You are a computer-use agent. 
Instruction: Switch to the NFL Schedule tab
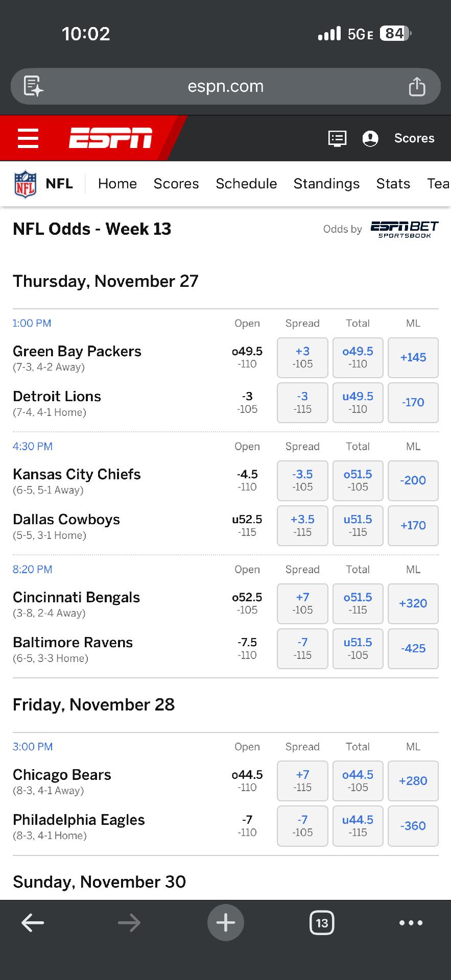click(246, 184)
